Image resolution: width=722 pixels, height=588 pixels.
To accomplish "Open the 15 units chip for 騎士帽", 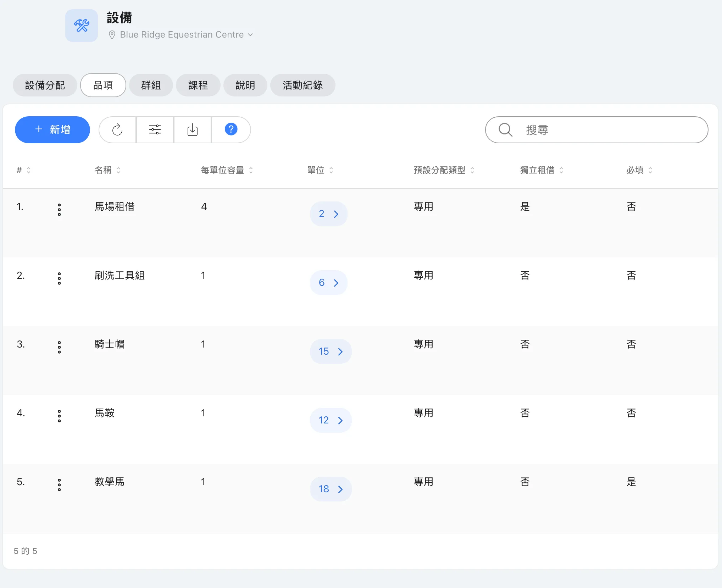I will pos(331,351).
